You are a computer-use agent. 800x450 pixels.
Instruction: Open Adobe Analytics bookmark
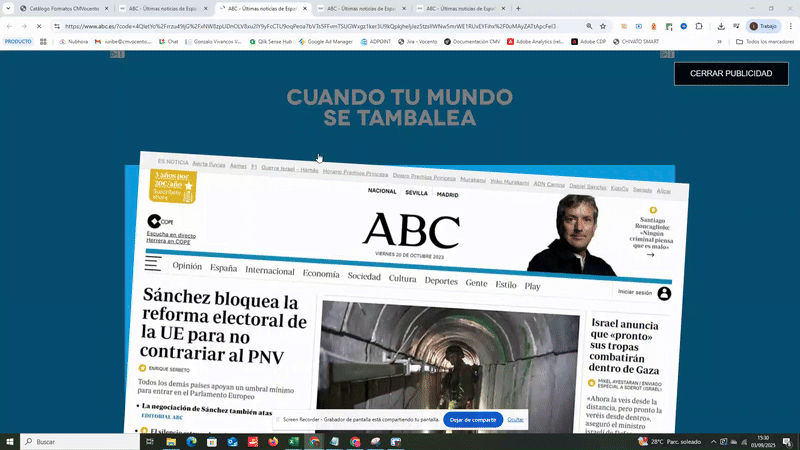point(535,41)
